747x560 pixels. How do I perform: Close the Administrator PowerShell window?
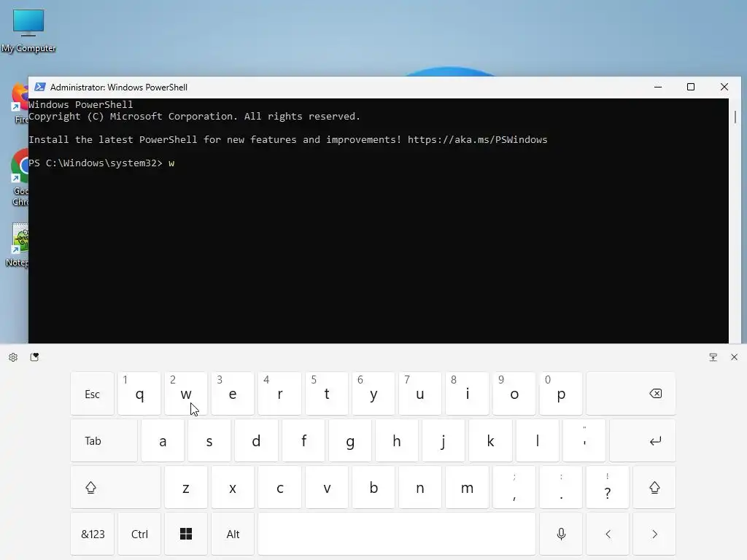724,87
